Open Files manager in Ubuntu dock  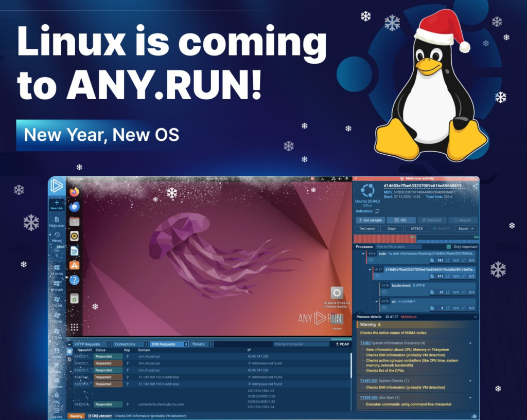click(74, 221)
